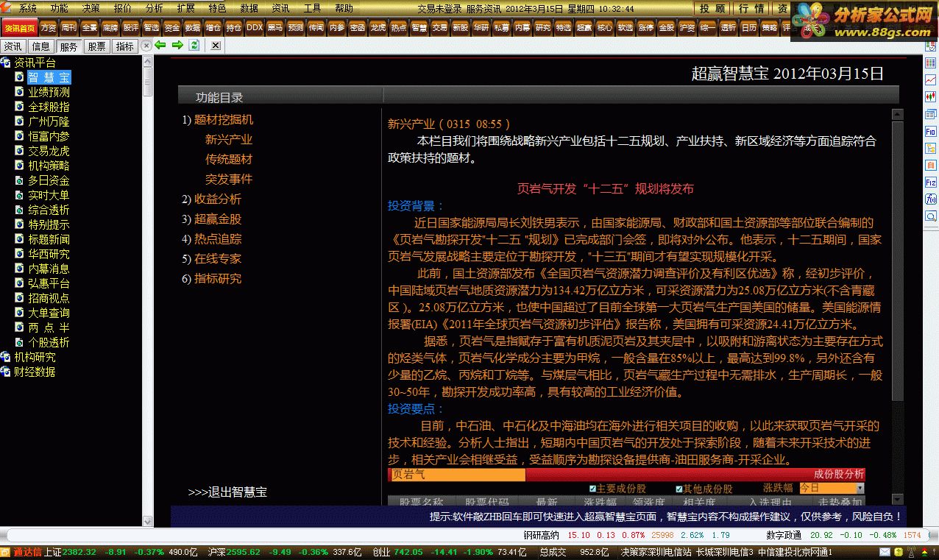
Task: Open the 涨跌幅 今日 dropdown
Action: point(832,488)
